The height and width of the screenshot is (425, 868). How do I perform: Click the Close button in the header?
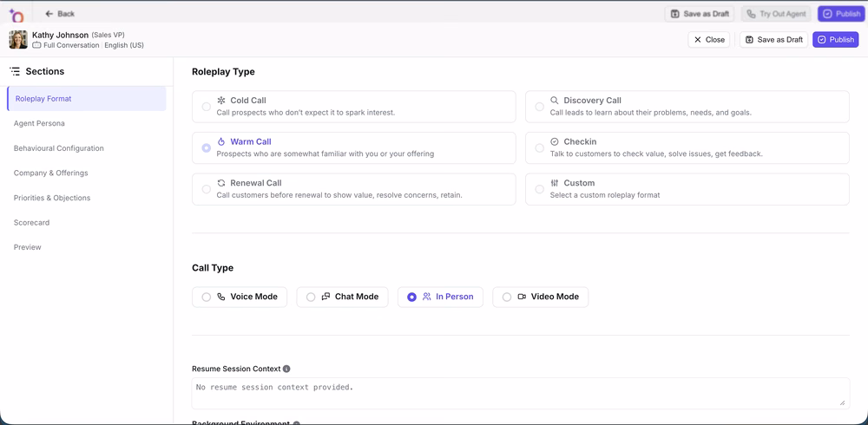(708, 39)
